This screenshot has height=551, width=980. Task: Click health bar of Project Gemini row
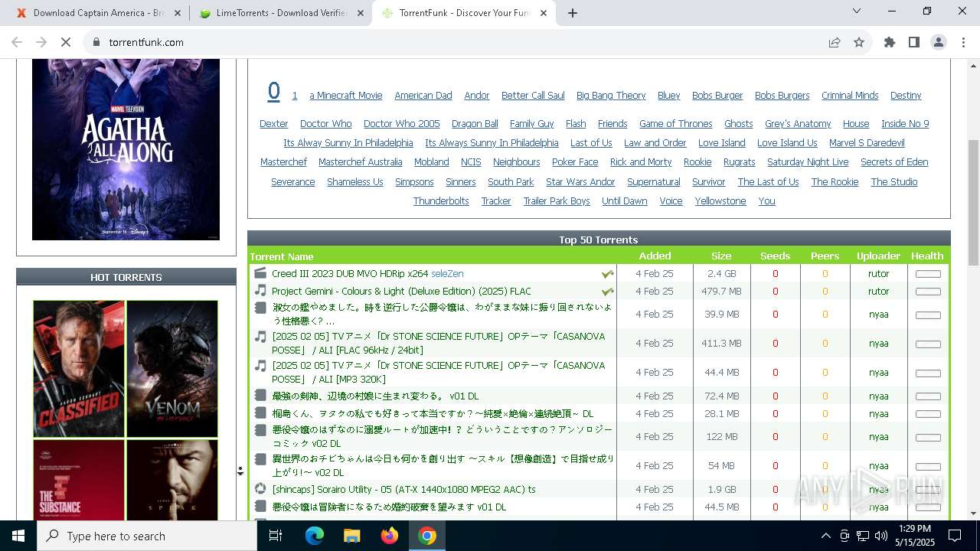coord(928,292)
